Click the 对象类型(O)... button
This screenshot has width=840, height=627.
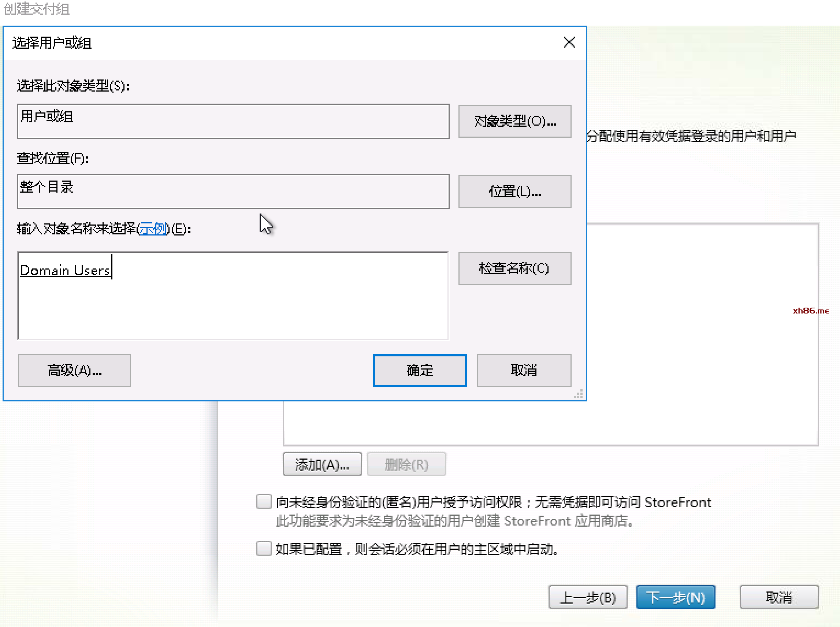click(x=514, y=121)
